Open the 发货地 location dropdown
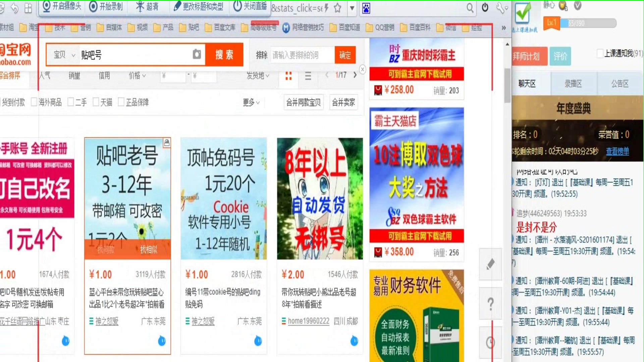 click(258, 75)
